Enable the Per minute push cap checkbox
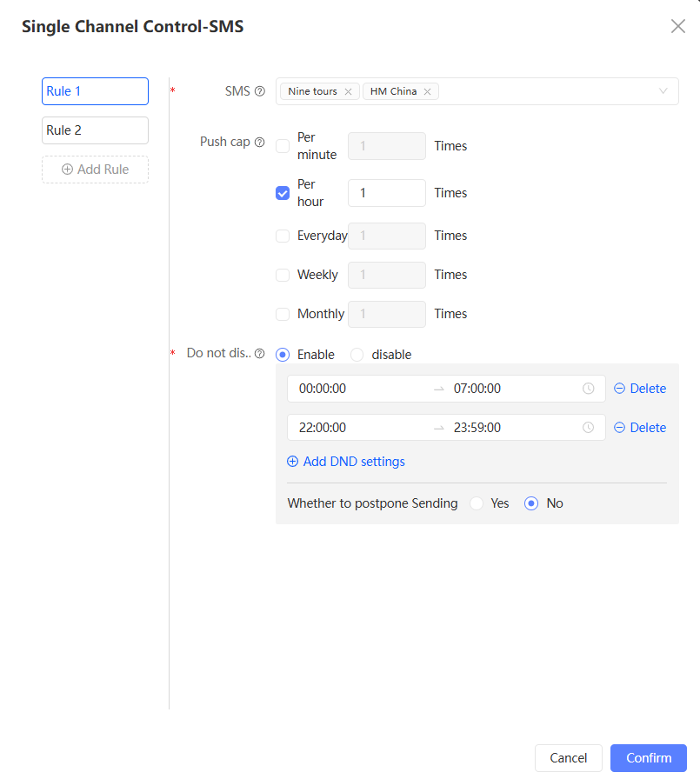 tap(283, 146)
